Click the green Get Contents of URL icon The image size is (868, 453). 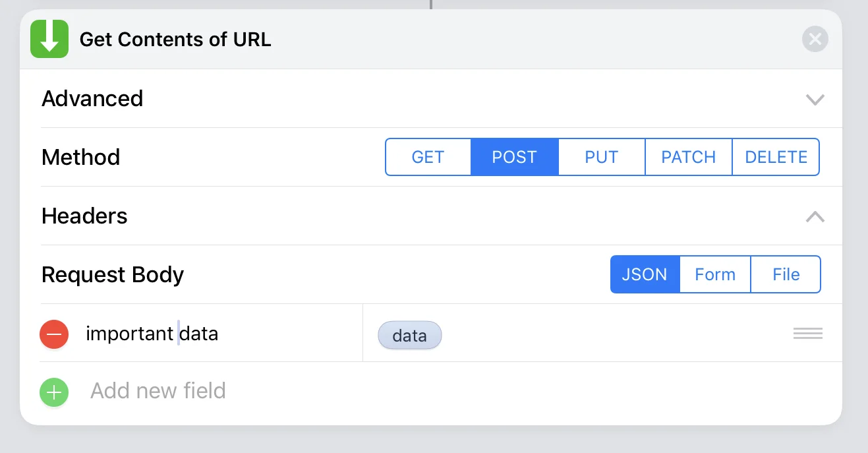coord(49,39)
